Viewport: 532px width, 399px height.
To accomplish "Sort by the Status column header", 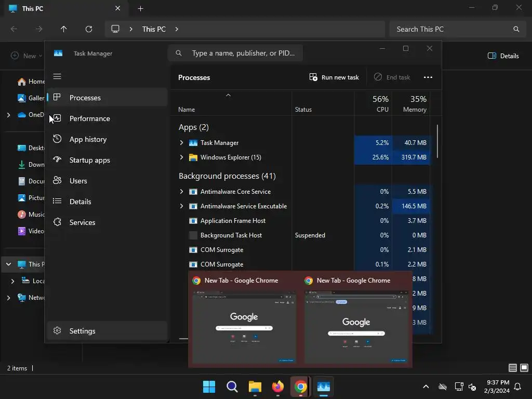I will click(303, 110).
